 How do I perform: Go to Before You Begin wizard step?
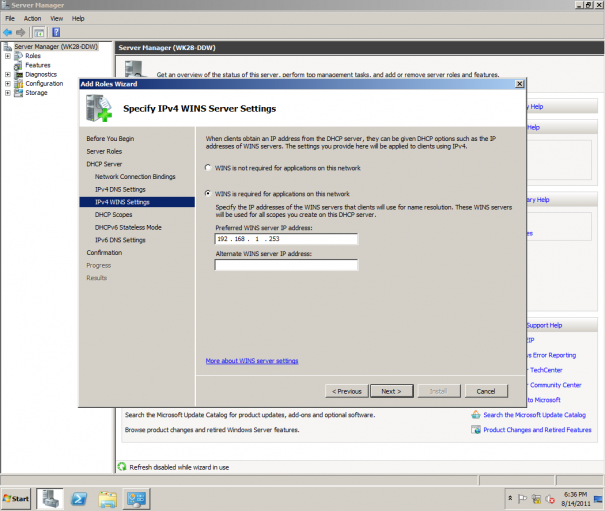[x=110, y=139]
